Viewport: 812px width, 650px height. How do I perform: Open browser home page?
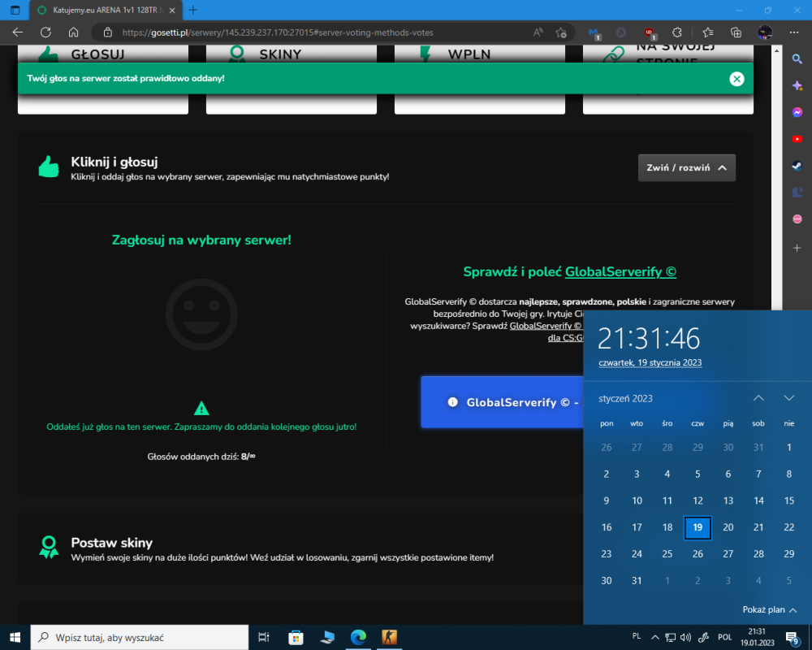(x=74, y=32)
